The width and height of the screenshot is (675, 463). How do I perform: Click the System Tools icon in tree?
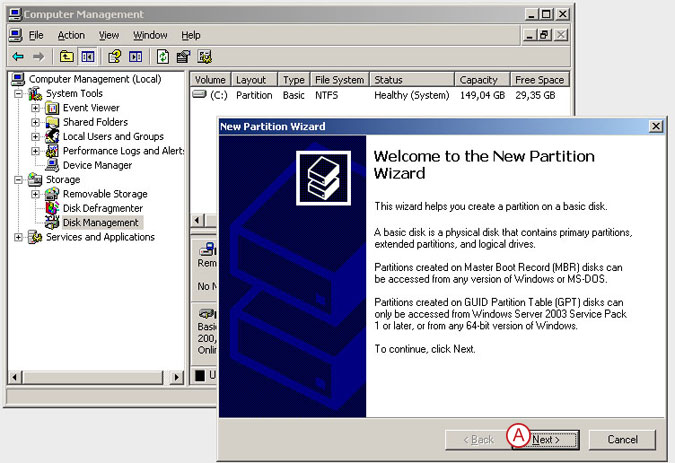[35, 93]
